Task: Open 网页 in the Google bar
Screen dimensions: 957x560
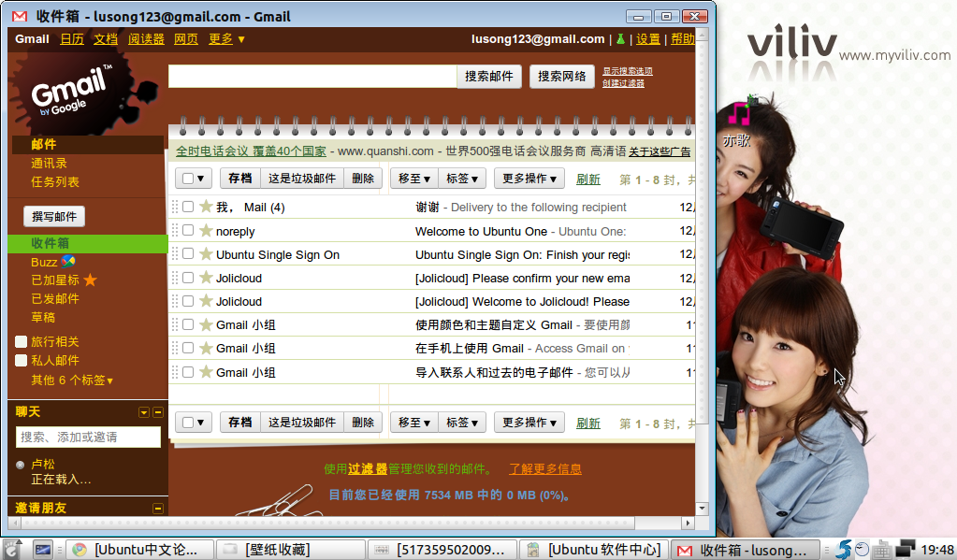Action: (186, 39)
